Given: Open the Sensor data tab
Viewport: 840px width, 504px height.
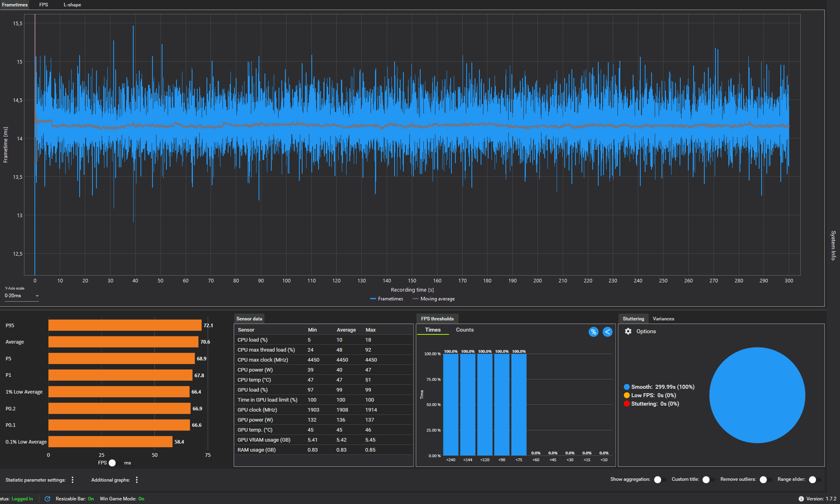Looking at the screenshot, I should [x=249, y=319].
